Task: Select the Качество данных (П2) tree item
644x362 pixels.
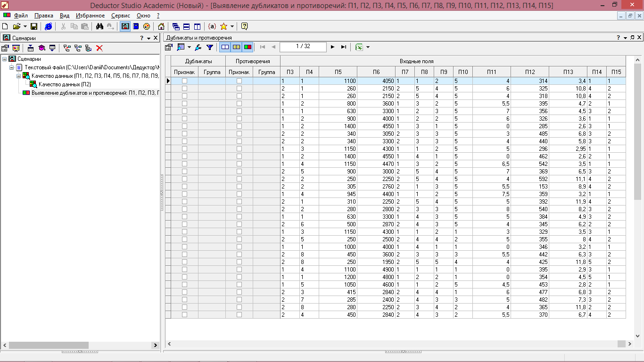Action: (65, 84)
